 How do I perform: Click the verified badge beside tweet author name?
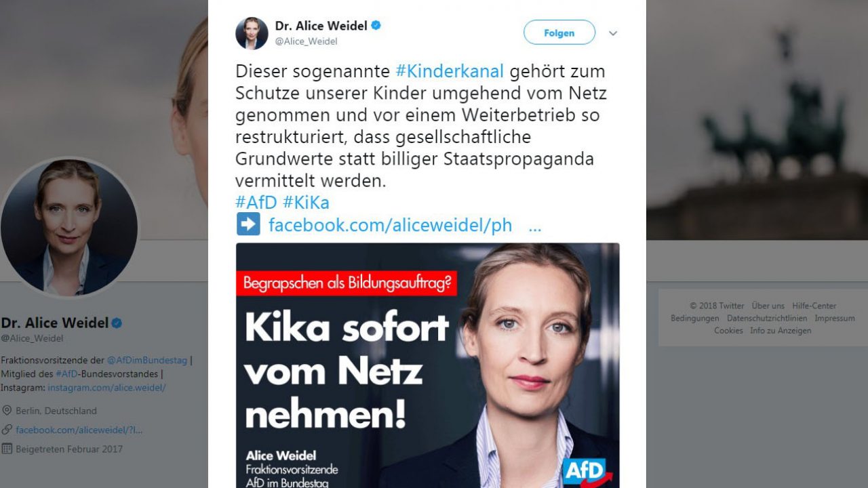click(376, 26)
